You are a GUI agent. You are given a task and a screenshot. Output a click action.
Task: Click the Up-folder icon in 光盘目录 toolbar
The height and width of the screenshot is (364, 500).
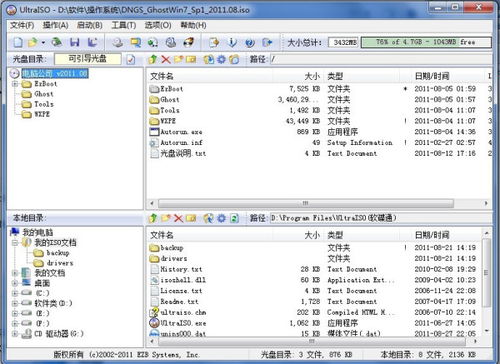point(153,59)
